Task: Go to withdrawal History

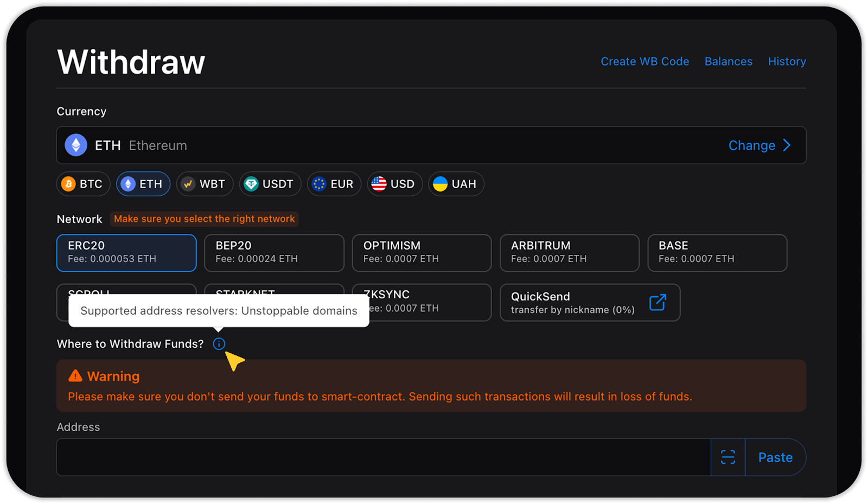Action: (787, 61)
